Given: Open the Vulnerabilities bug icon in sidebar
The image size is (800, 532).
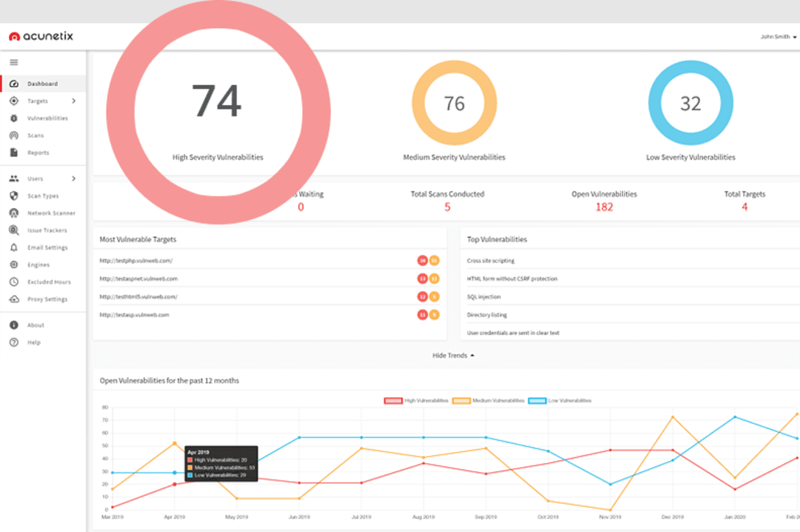Looking at the screenshot, I should 13,119.
